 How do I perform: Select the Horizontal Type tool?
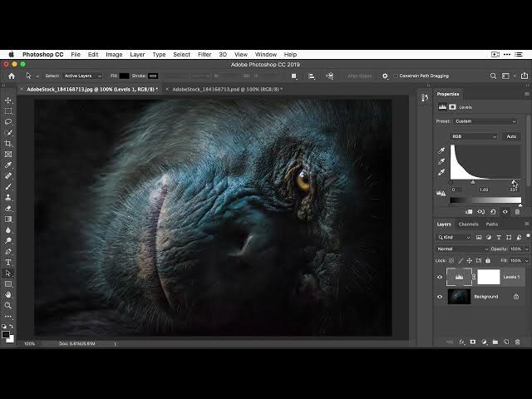8,262
